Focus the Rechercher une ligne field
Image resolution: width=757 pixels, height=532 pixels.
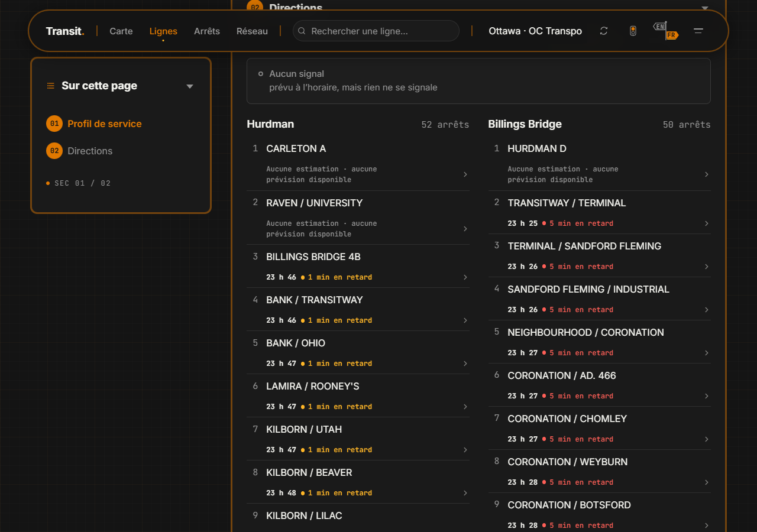[x=376, y=31]
